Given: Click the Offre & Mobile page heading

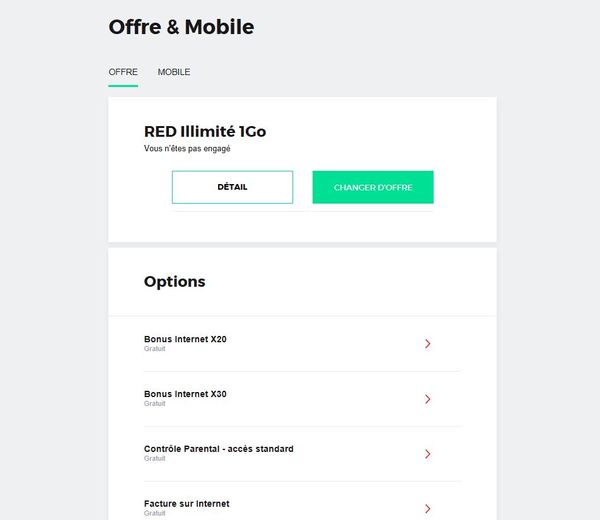Looking at the screenshot, I should [x=181, y=28].
